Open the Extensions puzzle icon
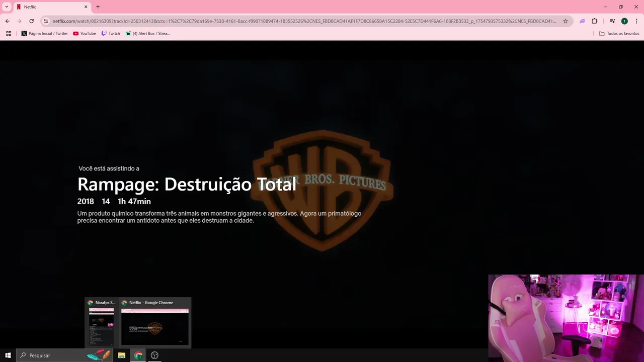Viewport: 644px width, 362px height. (x=594, y=21)
